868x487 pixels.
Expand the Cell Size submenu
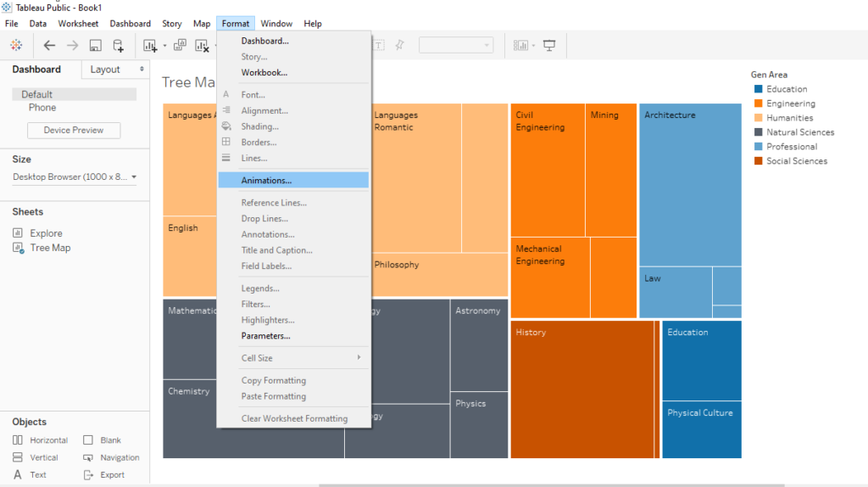[x=293, y=358]
